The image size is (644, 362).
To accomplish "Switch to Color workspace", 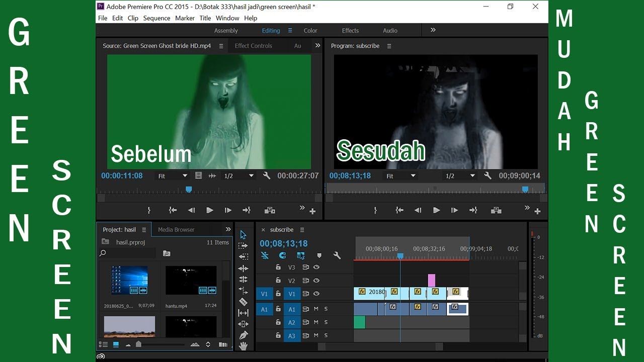I will (x=310, y=31).
